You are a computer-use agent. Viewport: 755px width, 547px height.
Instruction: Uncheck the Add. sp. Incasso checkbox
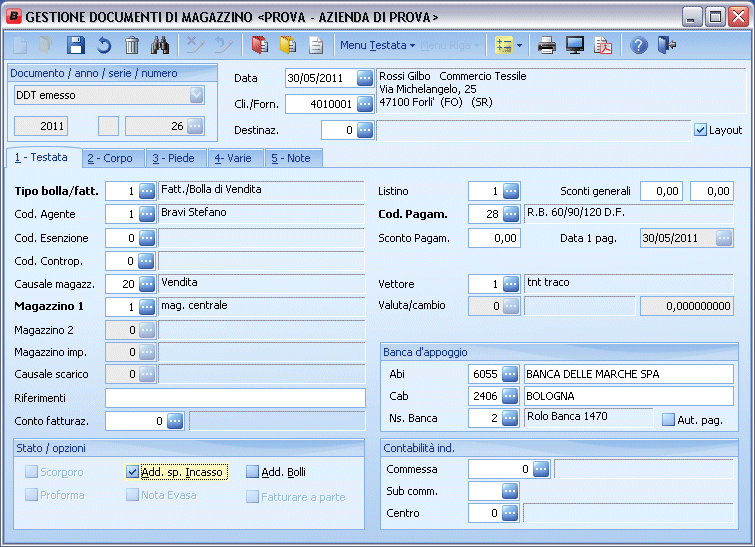point(132,472)
